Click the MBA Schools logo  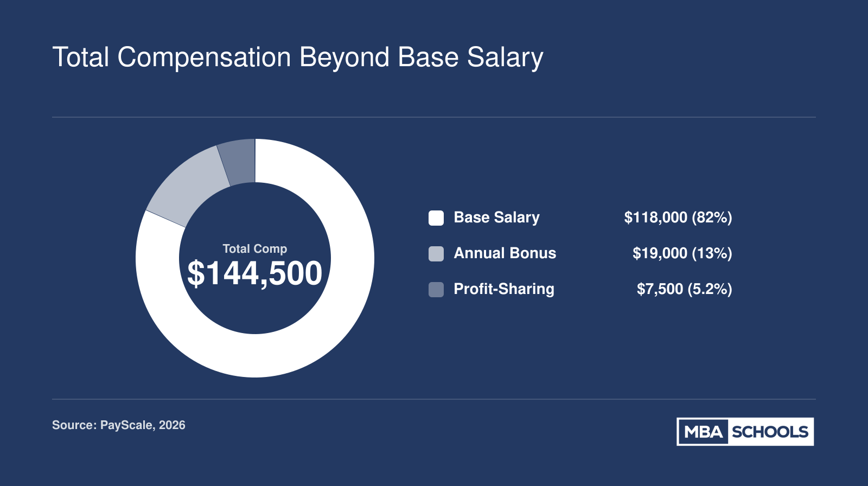(x=745, y=432)
